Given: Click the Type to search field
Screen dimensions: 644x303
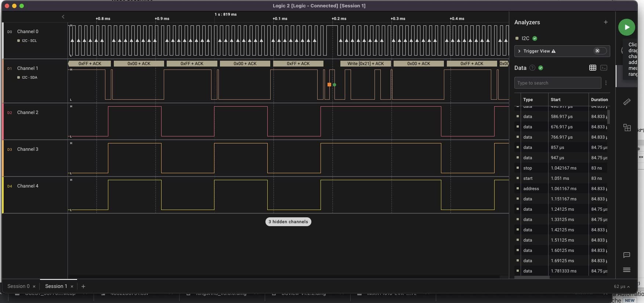Looking at the screenshot, I should coord(557,83).
